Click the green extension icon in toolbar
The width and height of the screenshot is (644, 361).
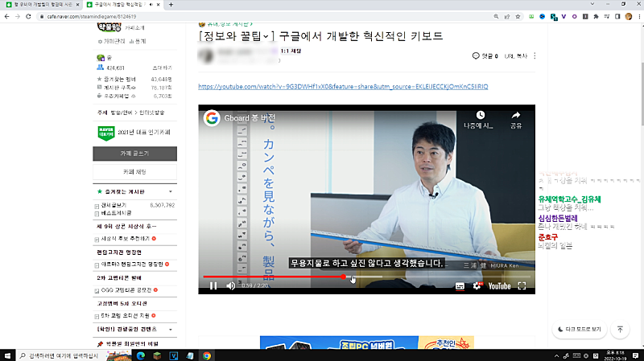pos(531,16)
